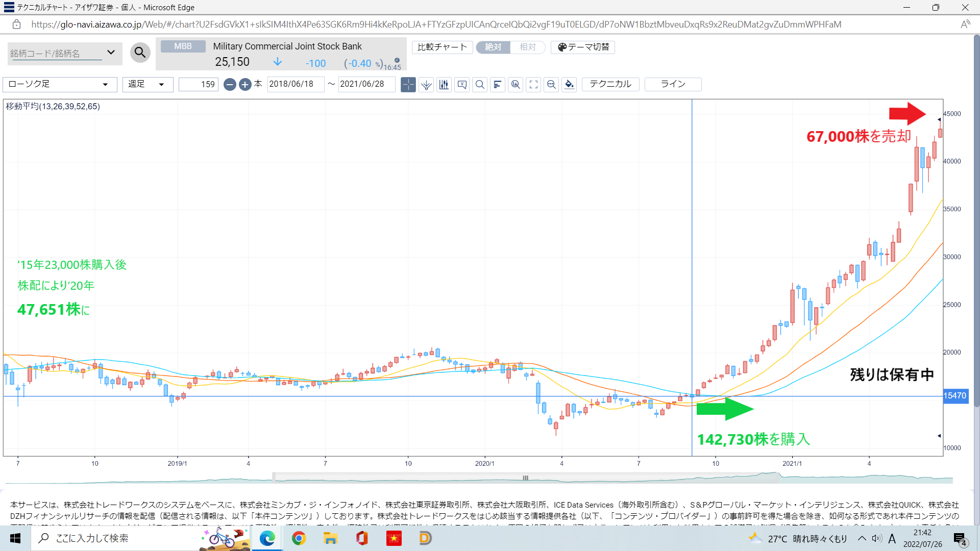
Task: Click the chart analysis magnifier icon
Action: (x=516, y=85)
